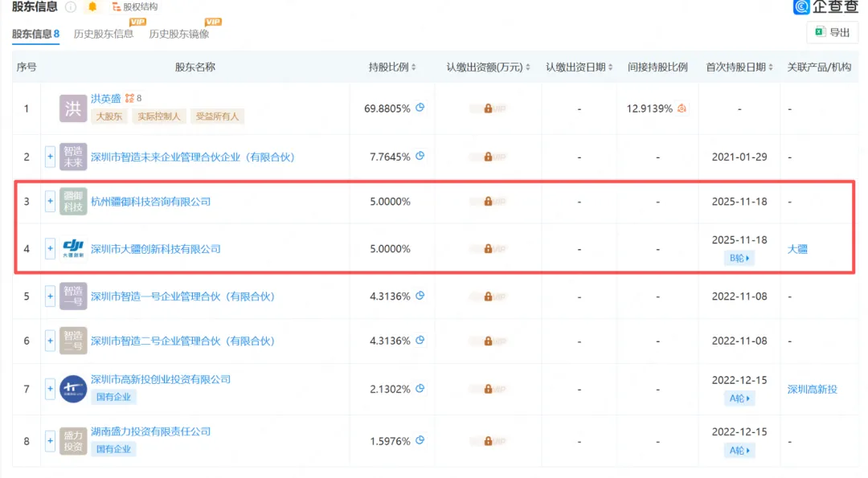
Task: Open the 大疆 related product link
Action: [797, 249]
